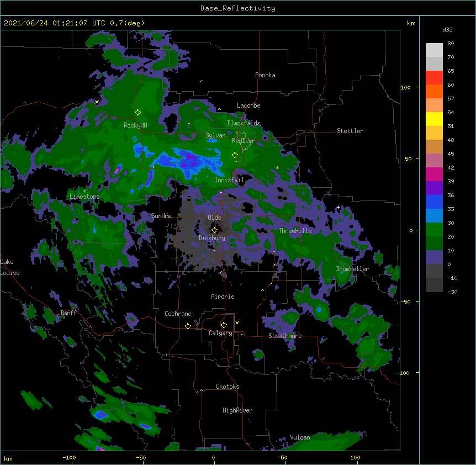Image resolution: width=476 pixels, height=465 pixels.
Task: Click the Sundre town label
Action: [161, 216]
